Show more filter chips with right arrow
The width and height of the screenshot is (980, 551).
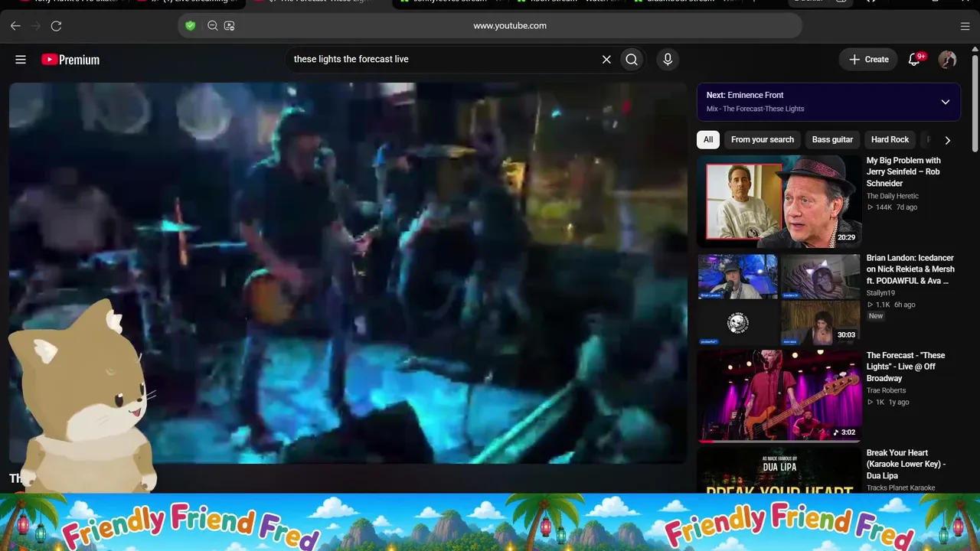pos(947,140)
